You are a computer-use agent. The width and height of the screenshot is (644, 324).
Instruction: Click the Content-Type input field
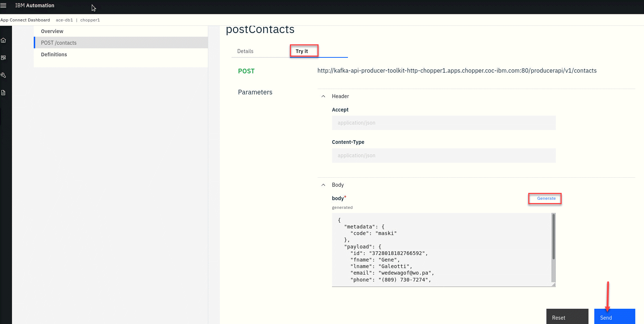443,155
